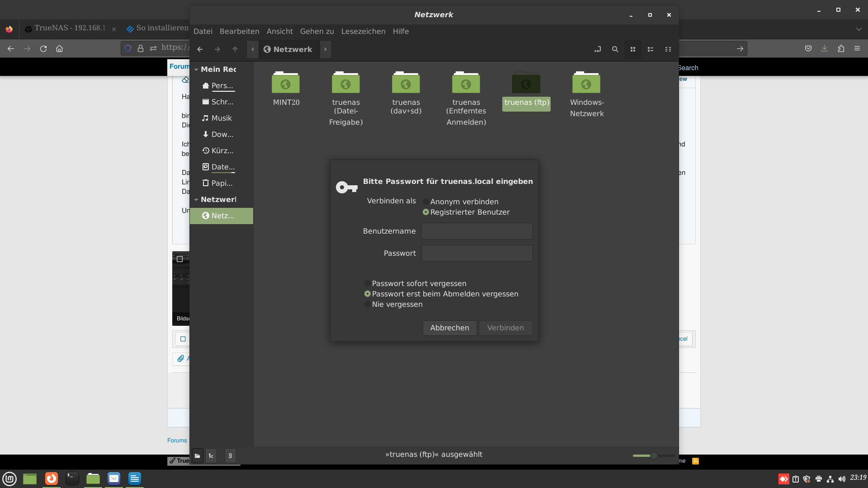Toggle location entry mode icon

pos(598,49)
